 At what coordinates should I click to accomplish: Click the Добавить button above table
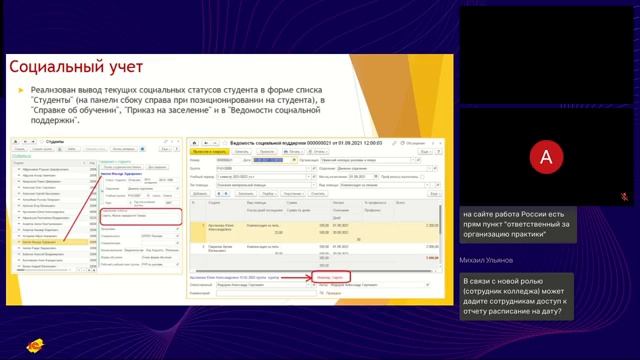click(200, 193)
